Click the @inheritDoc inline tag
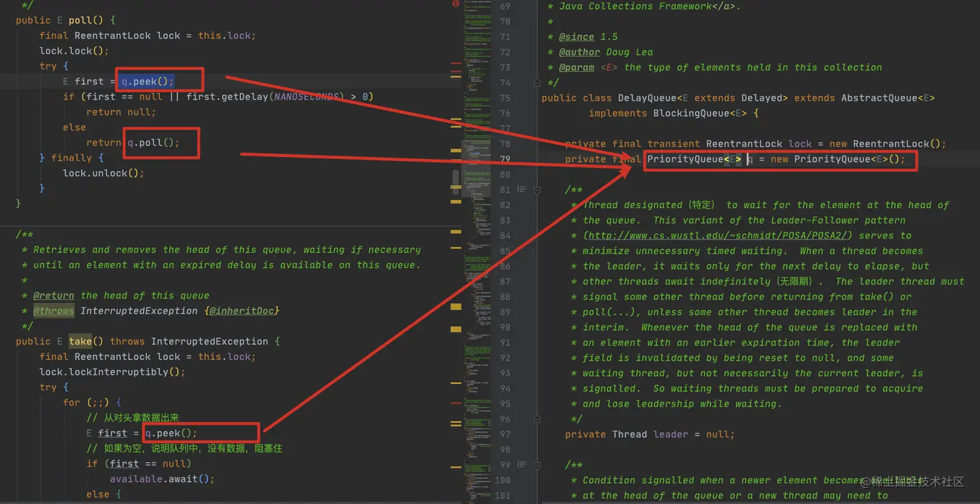The height and width of the screenshot is (504, 980). (241, 311)
